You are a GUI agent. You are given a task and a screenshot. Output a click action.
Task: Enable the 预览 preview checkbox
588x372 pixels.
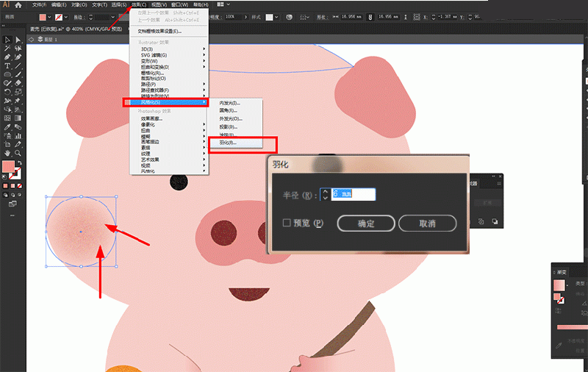coord(287,223)
